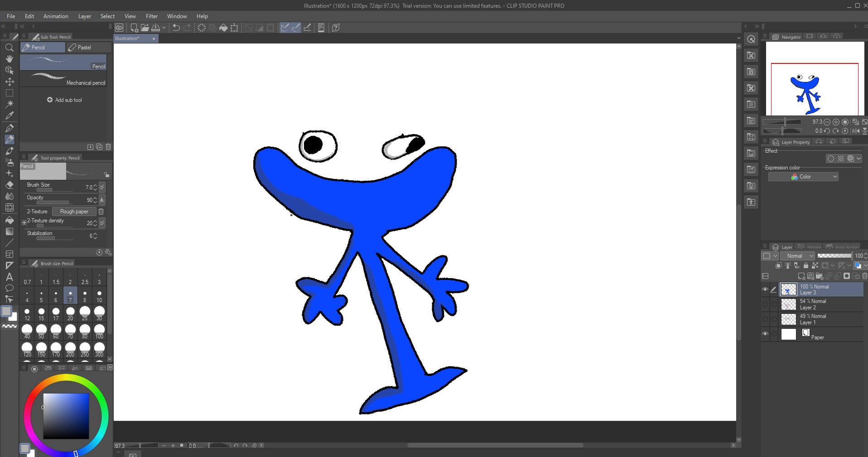Remove texture via trash icon beside Rough paper
Viewport: 868px width, 457px height.
click(101, 212)
